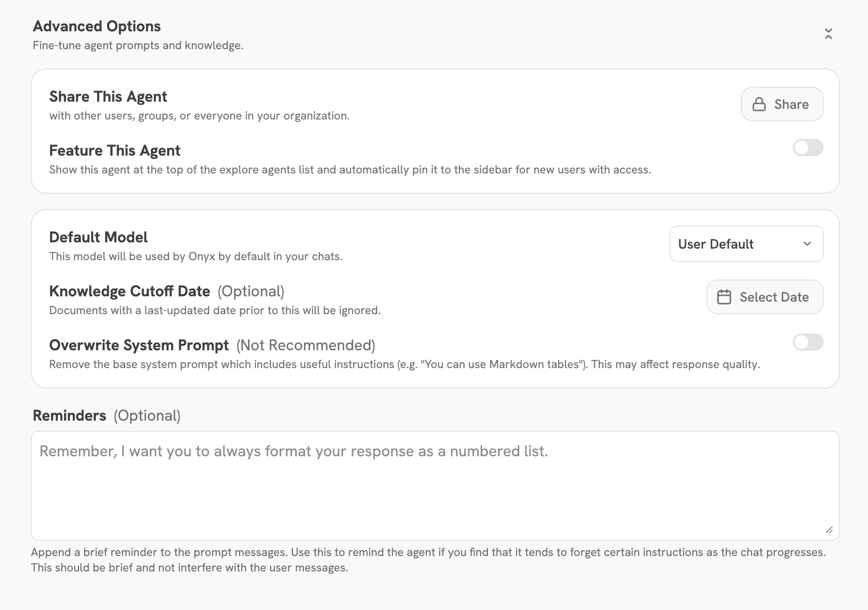Image resolution: width=868 pixels, height=610 pixels.
Task: Click the lock icon inside the Share button
Action: click(x=759, y=104)
